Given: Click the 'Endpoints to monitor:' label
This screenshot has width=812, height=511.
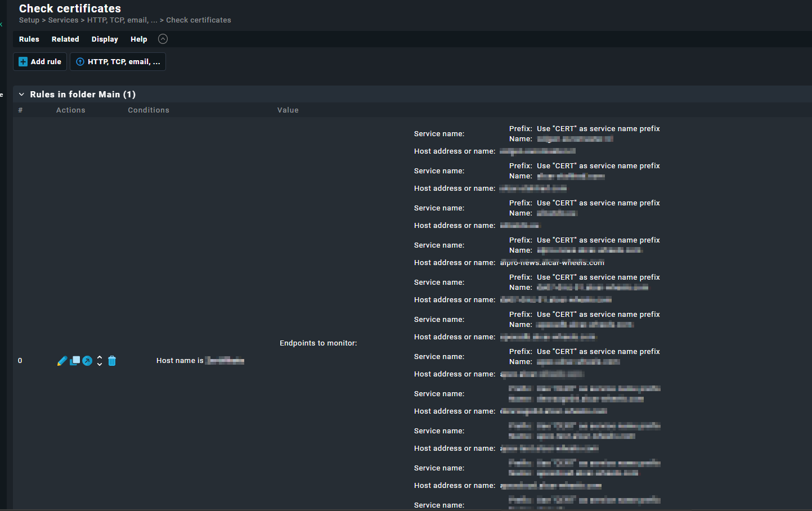Looking at the screenshot, I should tap(318, 343).
